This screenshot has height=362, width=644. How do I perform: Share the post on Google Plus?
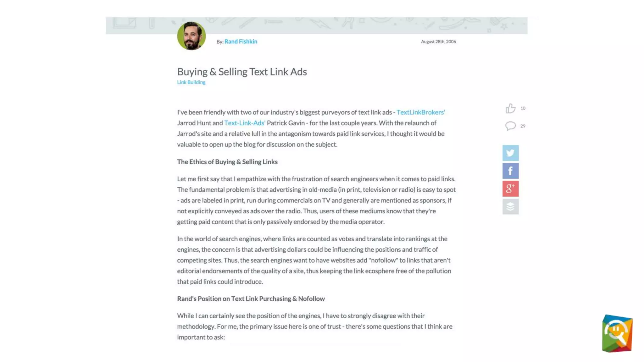(x=510, y=189)
